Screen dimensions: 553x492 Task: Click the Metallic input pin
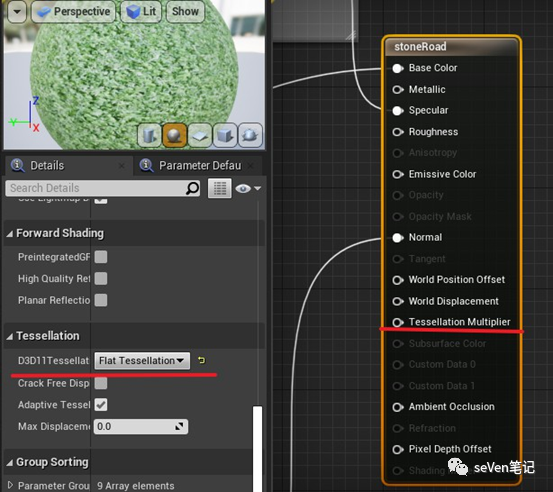click(397, 90)
